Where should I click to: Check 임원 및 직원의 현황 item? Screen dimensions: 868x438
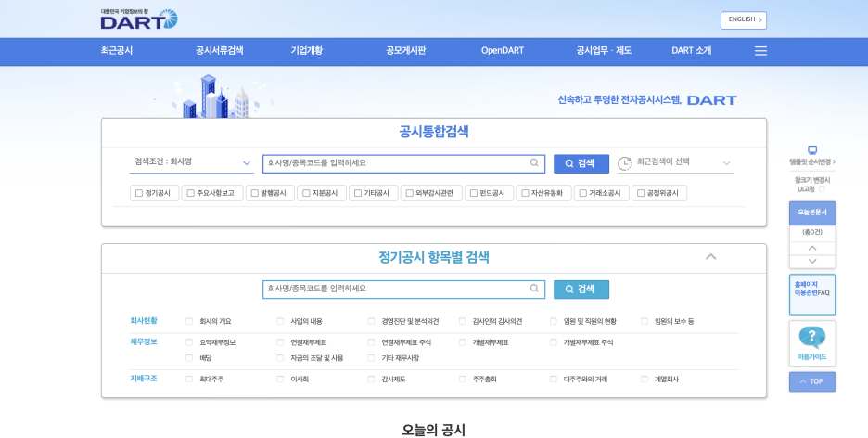pos(553,321)
